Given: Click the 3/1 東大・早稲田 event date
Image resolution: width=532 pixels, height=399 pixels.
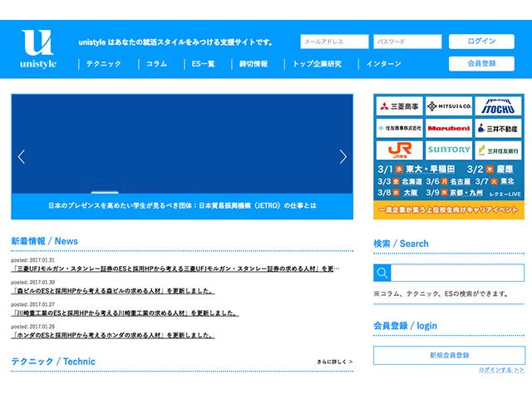Looking at the screenshot, I should [x=416, y=169].
